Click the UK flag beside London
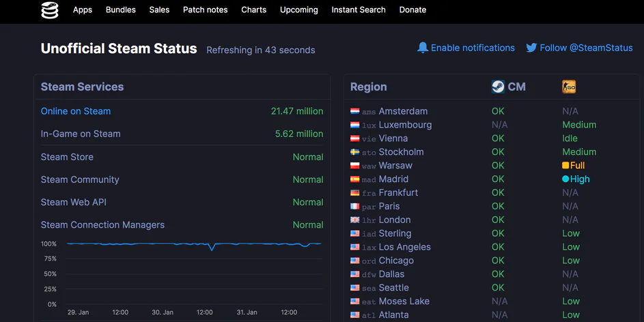644x322 pixels. (x=355, y=220)
